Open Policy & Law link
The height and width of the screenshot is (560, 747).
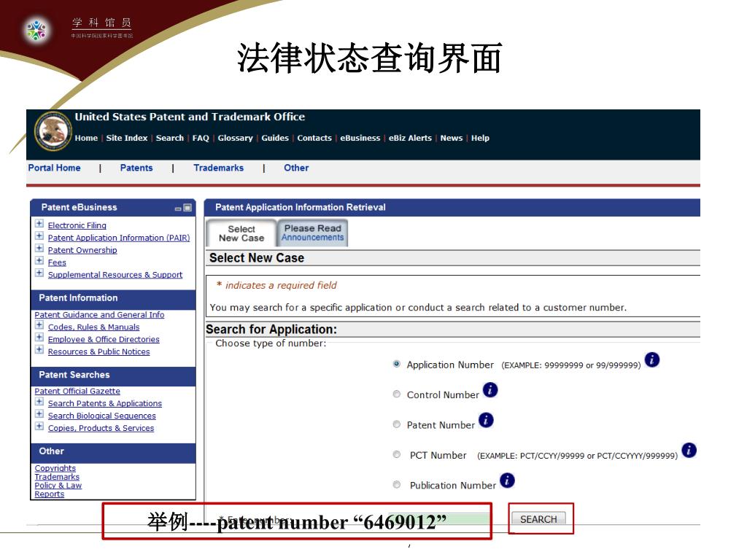point(58,485)
